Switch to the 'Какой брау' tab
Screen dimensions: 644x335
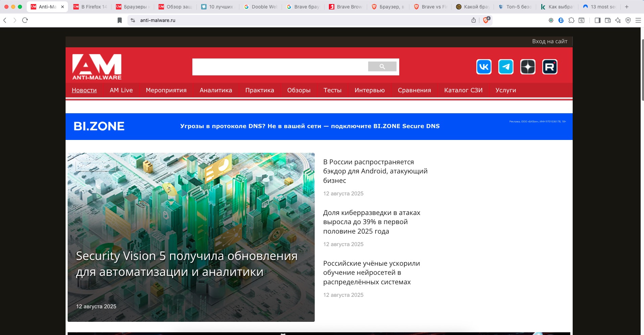pyautogui.click(x=473, y=7)
